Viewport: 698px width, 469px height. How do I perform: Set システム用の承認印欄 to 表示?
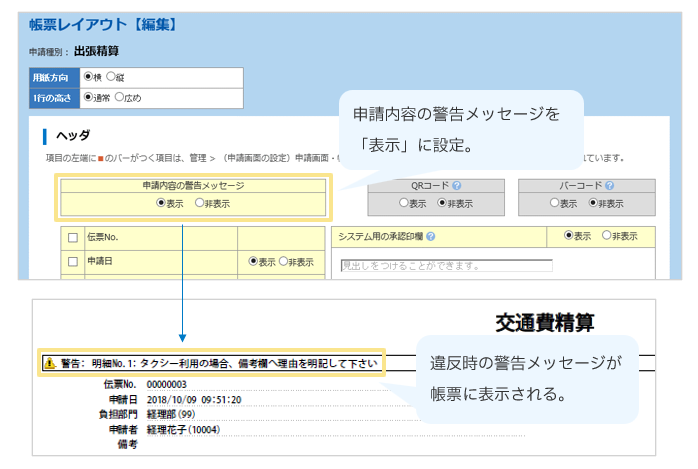[x=569, y=236]
